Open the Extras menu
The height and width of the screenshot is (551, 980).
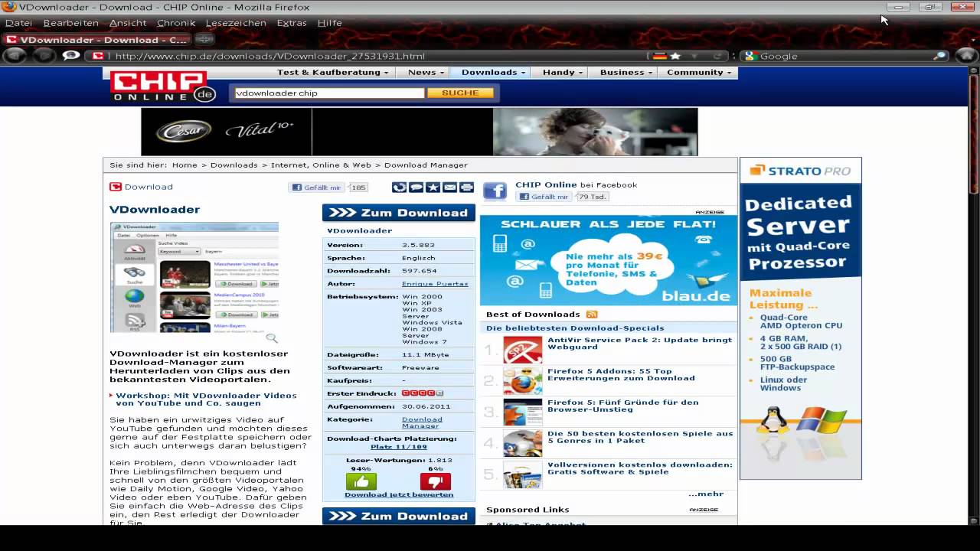coord(292,23)
